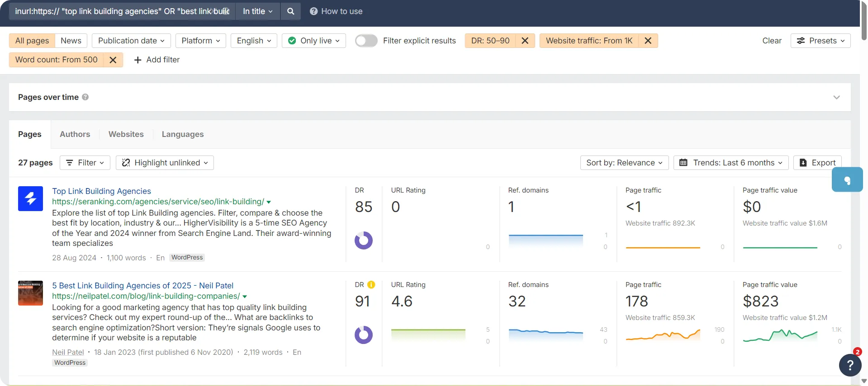Open the neilpatel.com link-building-companies URL
The height and width of the screenshot is (386, 868).
point(146,296)
